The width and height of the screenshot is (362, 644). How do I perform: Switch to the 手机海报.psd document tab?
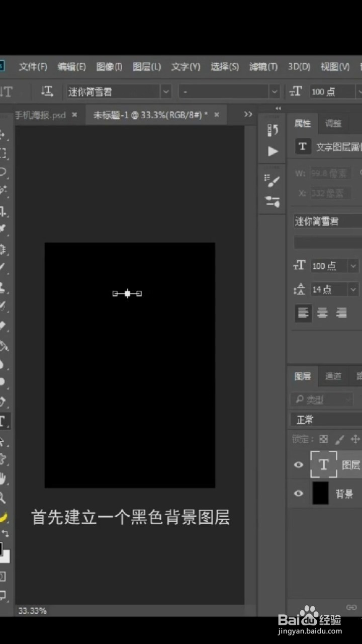click(x=40, y=115)
